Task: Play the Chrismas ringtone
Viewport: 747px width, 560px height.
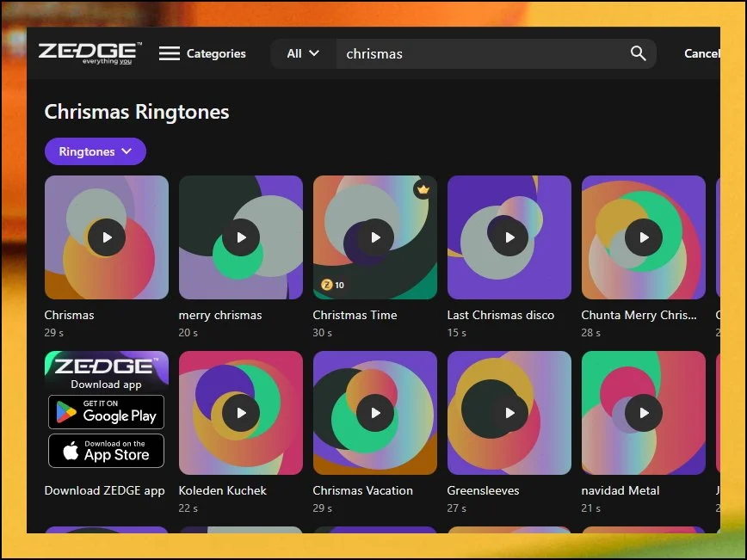Action: pyautogui.click(x=107, y=237)
